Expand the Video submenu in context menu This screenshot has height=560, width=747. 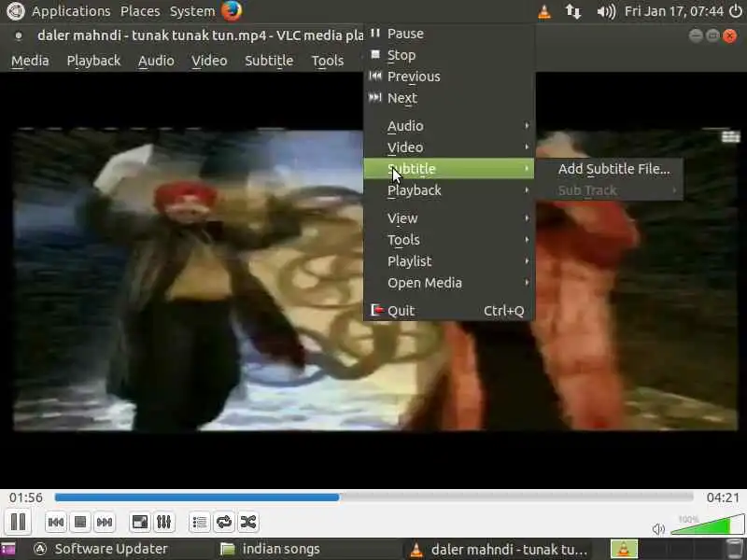pos(449,147)
